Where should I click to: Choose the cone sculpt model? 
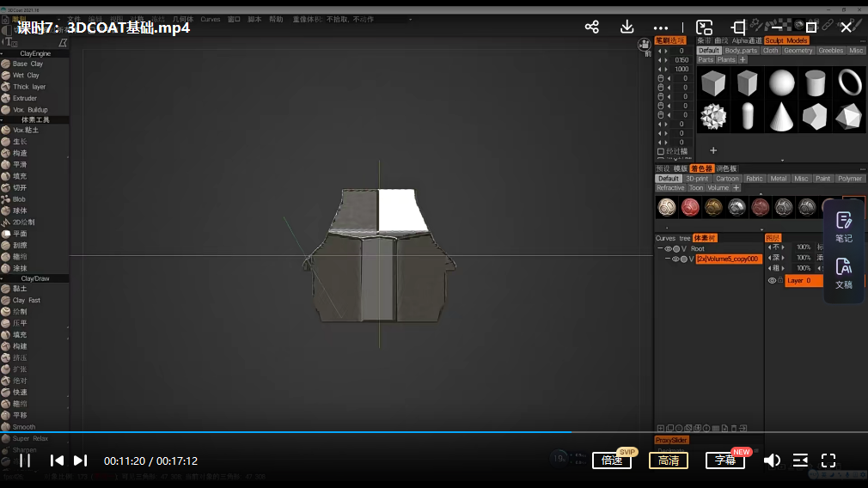(x=781, y=117)
